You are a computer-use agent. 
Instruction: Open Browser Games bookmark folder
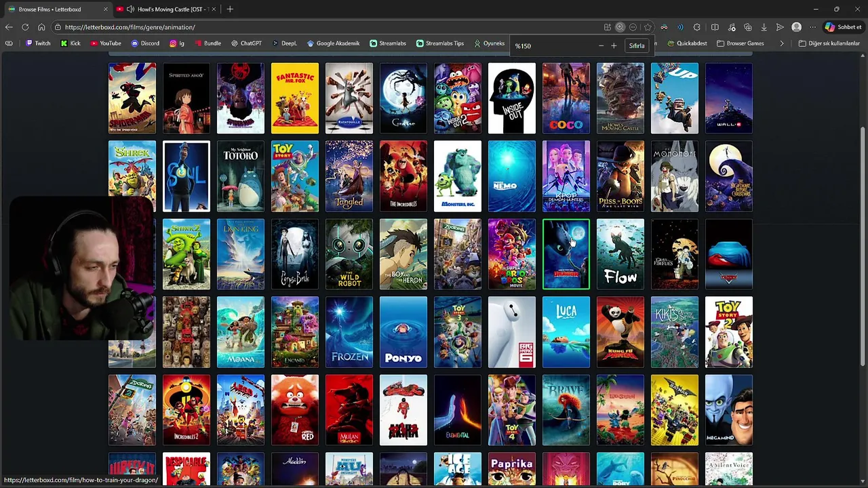pos(740,43)
